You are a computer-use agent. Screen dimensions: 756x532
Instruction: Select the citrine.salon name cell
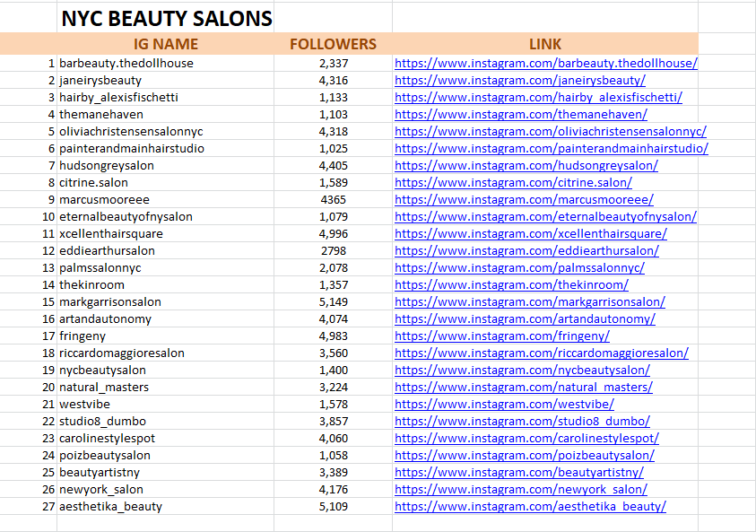click(x=165, y=182)
